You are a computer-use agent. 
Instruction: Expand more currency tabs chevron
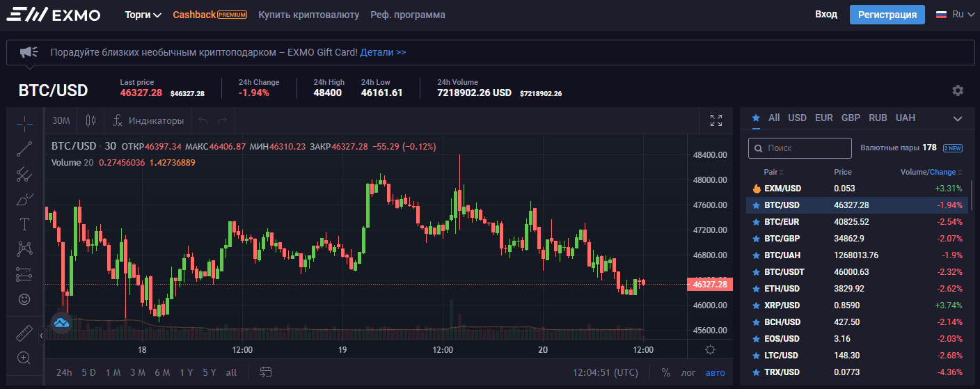[x=958, y=118]
